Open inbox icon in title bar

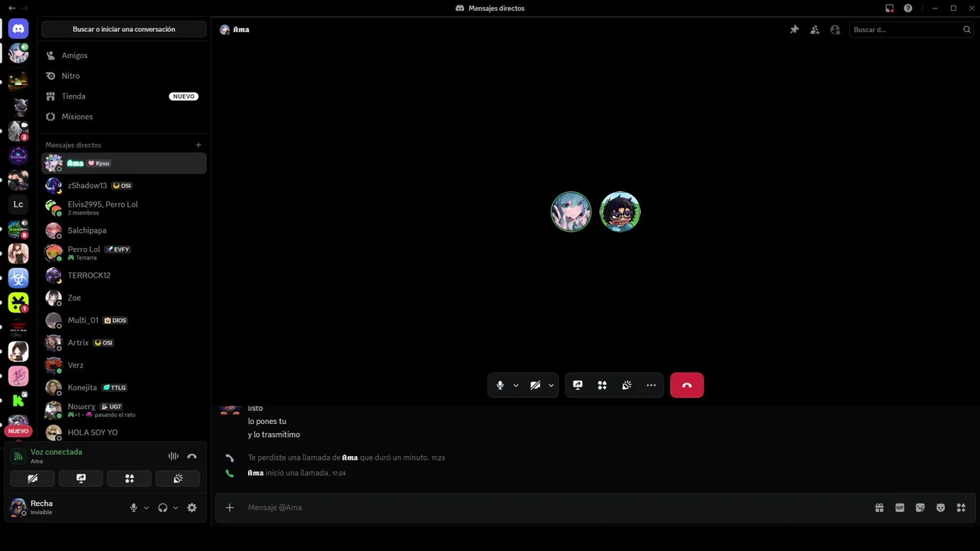tap(890, 8)
